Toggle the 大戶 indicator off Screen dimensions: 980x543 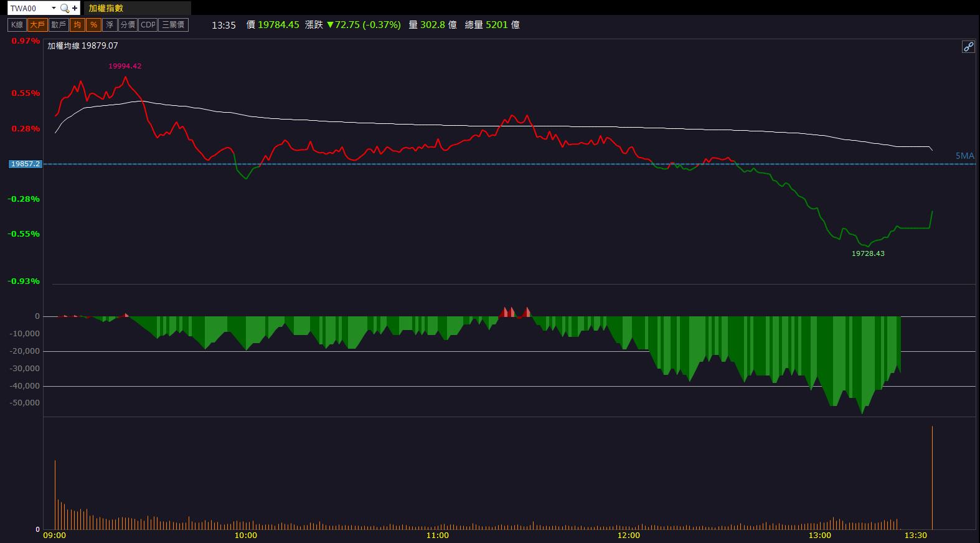point(37,25)
